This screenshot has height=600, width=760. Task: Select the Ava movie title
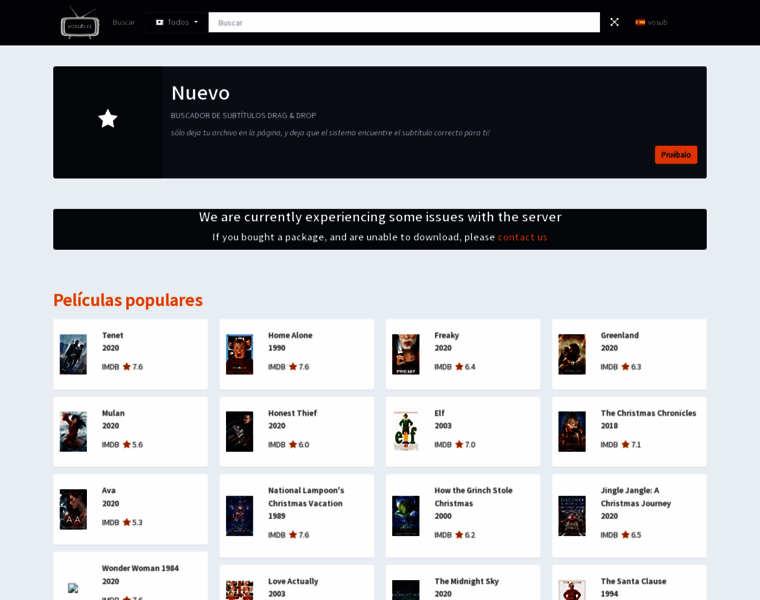[x=109, y=490]
